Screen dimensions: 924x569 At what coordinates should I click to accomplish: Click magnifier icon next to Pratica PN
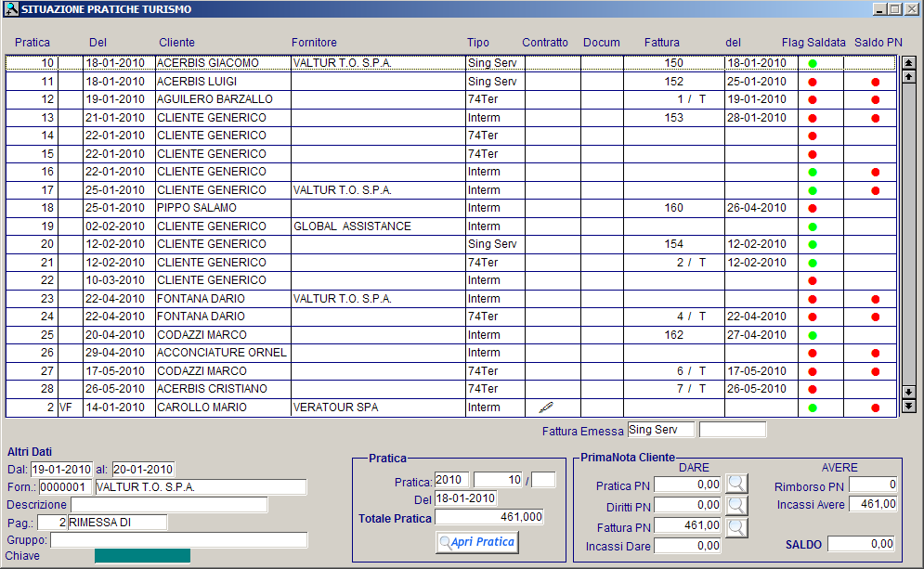point(736,485)
